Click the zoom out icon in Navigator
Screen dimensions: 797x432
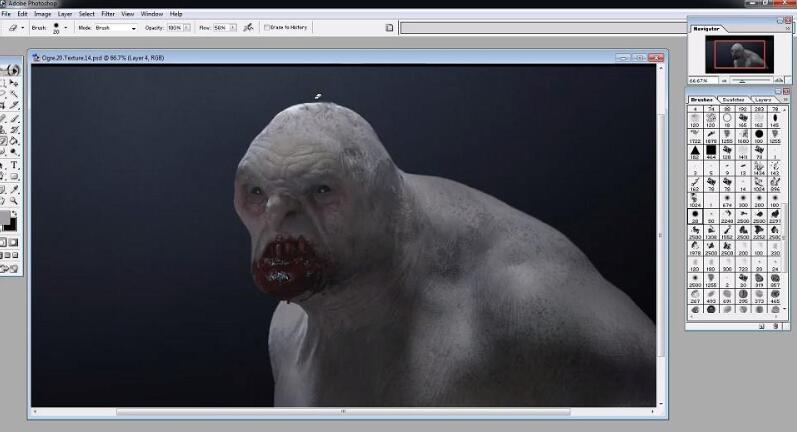coord(724,81)
